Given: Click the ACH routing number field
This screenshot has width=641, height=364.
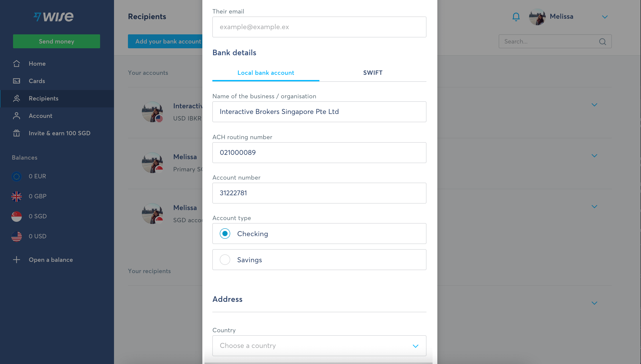Looking at the screenshot, I should pyautogui.click(x=319, y=153).
